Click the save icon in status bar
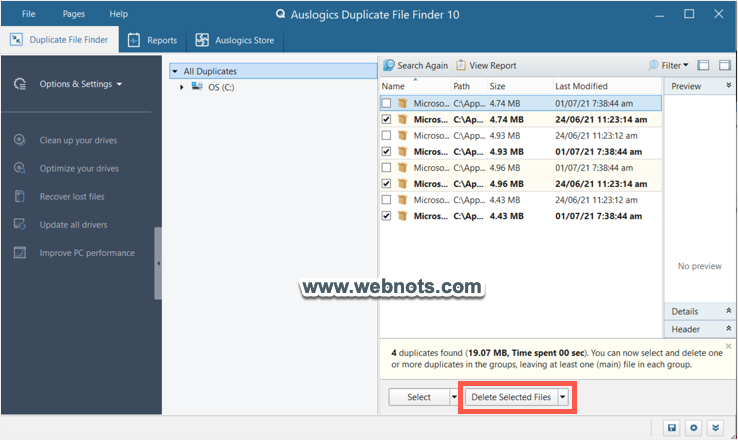Viewport: 738px width, 440px height. (x=672, y=428)
